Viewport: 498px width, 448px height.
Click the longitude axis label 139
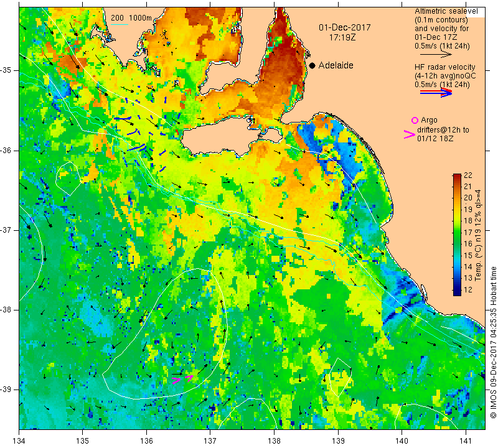(338, 441)
